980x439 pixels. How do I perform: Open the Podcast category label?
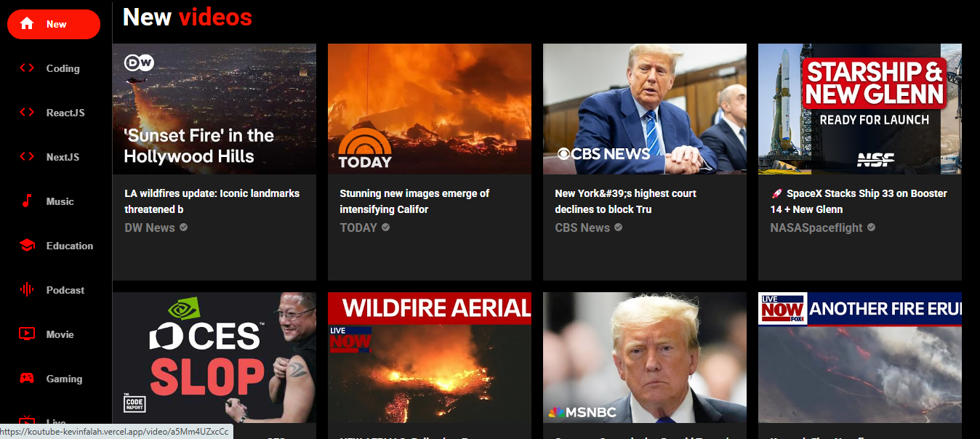point(65,290)
